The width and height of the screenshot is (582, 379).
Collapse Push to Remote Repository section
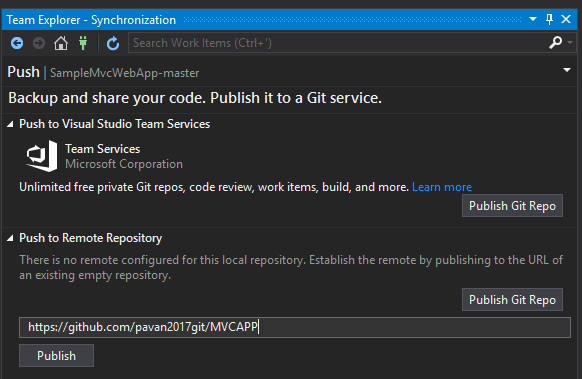pyautogui.click(x=10, y=238)
